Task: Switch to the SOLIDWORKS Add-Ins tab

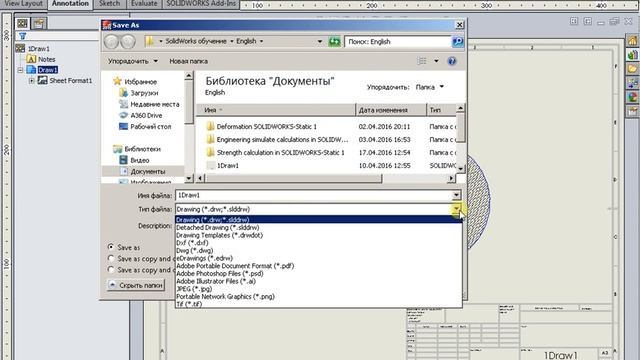Action: click(201, 4)
